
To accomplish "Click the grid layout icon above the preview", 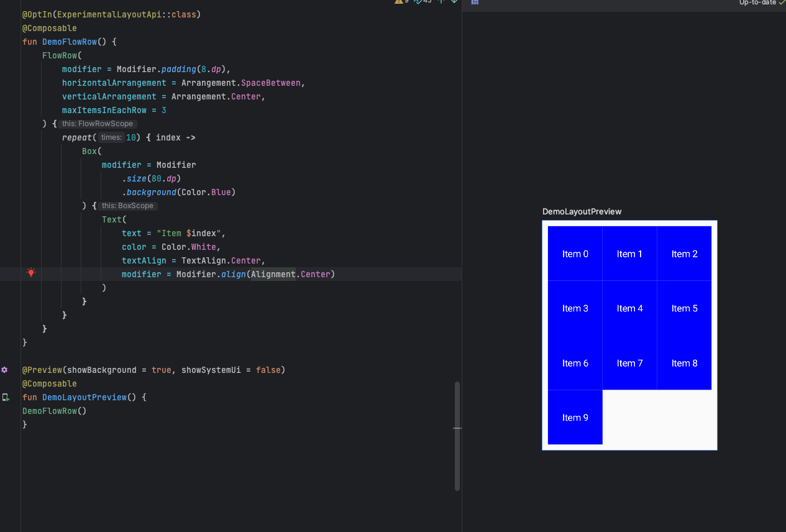I will pyautogui.click(x=475, y=2).
